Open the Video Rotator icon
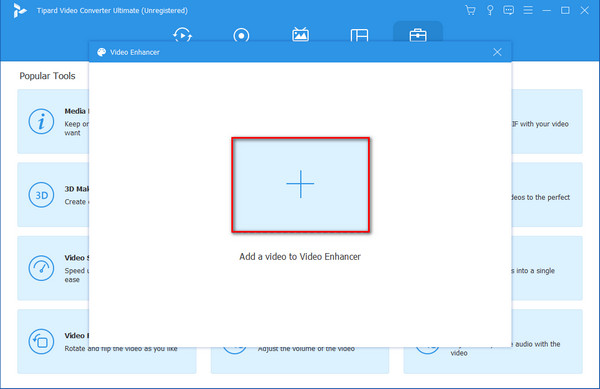 tap(41, 342)
